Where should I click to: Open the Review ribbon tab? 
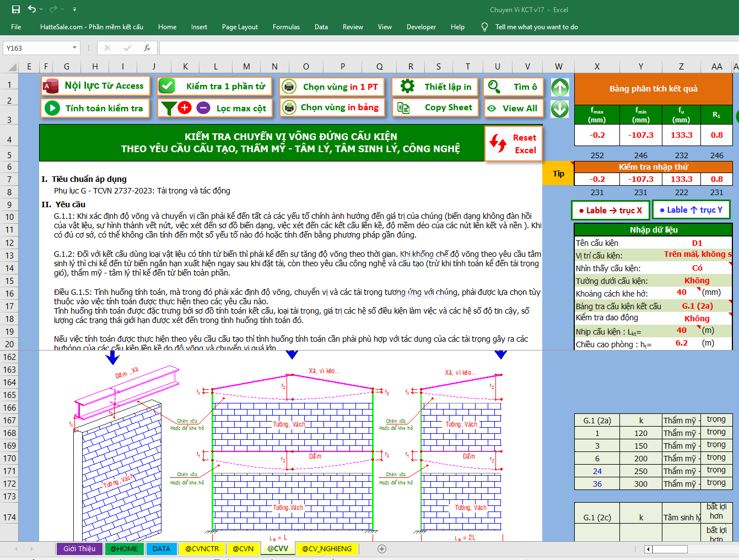coord(353,26)
